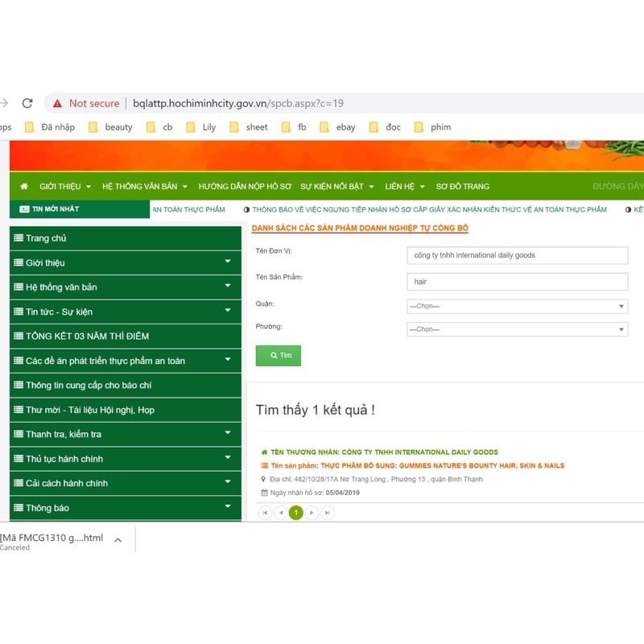Open the ebay bookmark folder
The width and height of the screenshot is (644, 644).
click(x=337, y=127)
